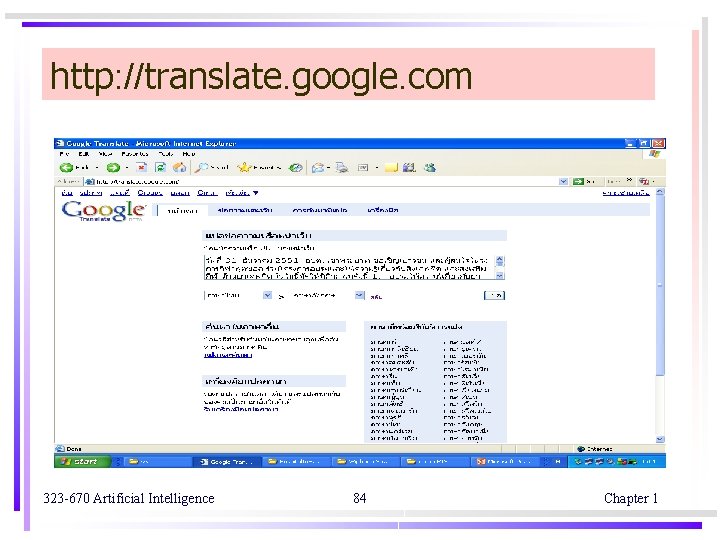Screen dimensions: 720x540
Task: Click the Stop loading icon with red X
Action: pyautogui.click(x=142, y=168)
